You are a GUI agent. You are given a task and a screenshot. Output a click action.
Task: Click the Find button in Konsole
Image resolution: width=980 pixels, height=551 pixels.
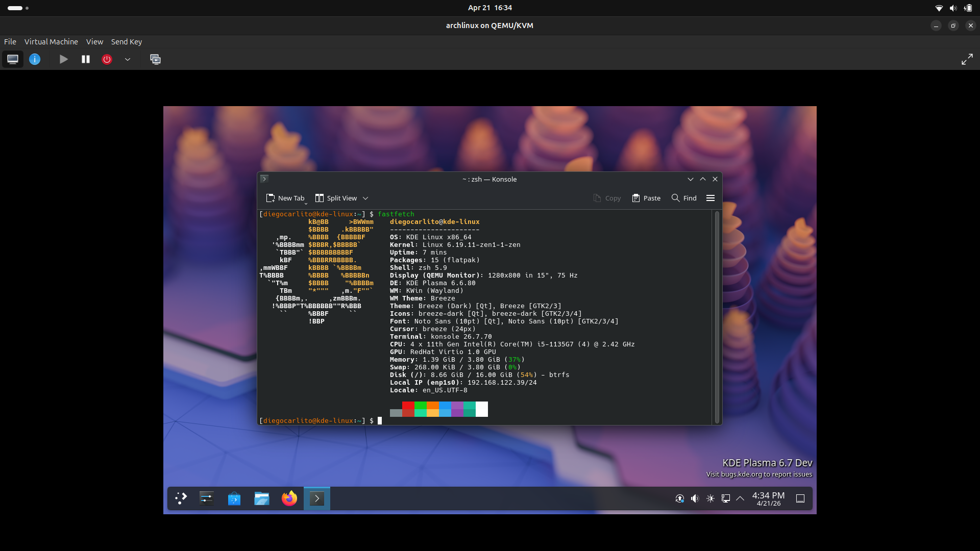click(x=684, y=198)
